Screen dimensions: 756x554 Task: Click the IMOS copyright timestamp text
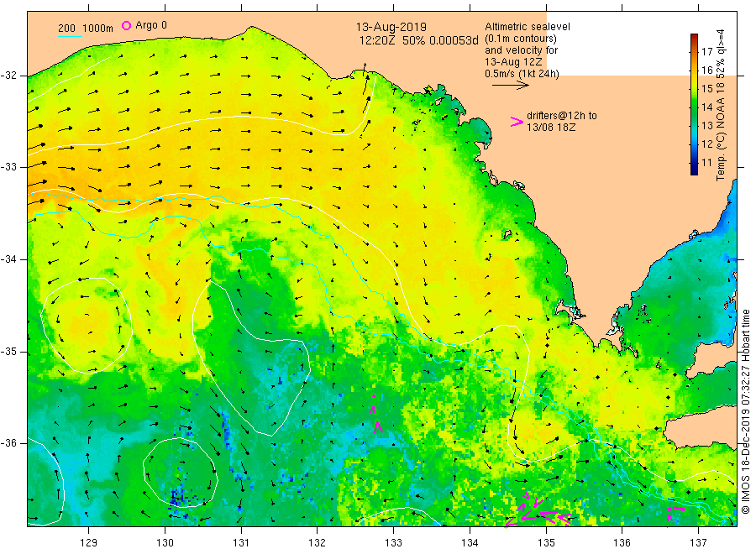click(745, 411)
